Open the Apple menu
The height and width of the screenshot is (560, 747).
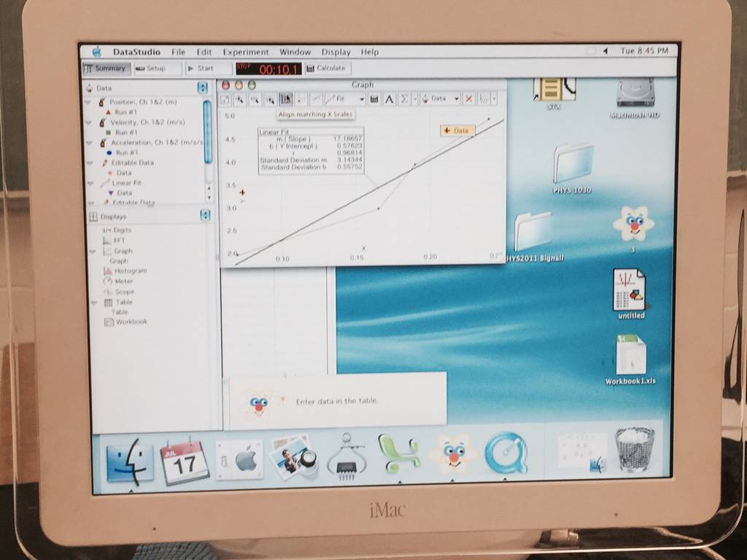97,52
